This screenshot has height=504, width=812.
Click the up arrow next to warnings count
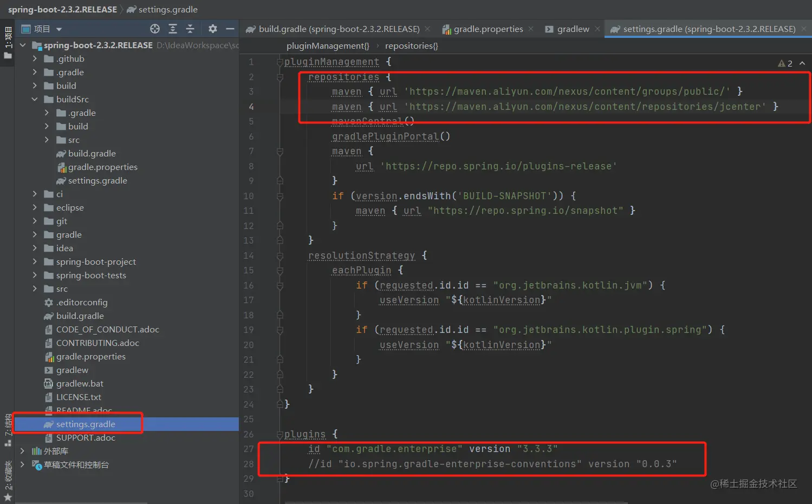click(802, 63)
